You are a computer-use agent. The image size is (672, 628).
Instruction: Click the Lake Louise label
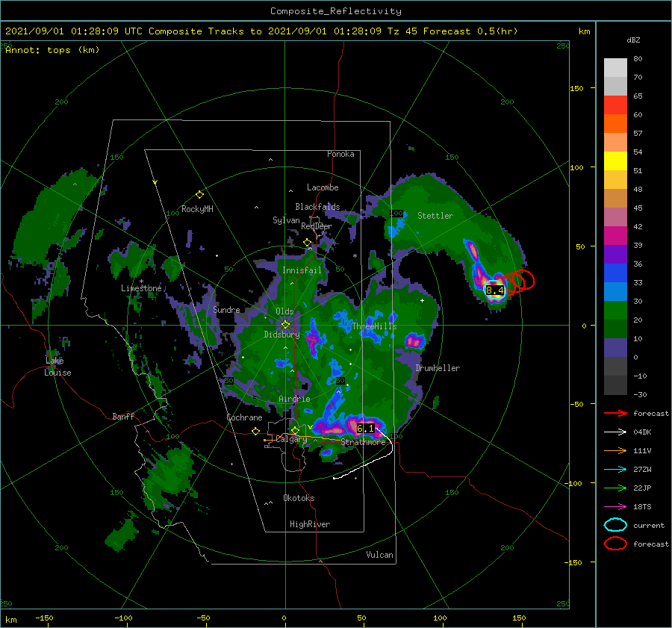[x=57, y=367]
